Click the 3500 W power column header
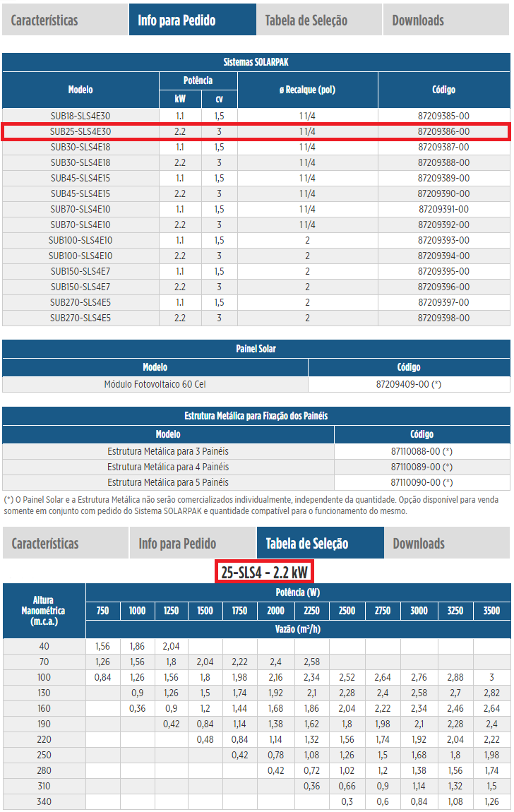The image size is (514, 812). 491,611
